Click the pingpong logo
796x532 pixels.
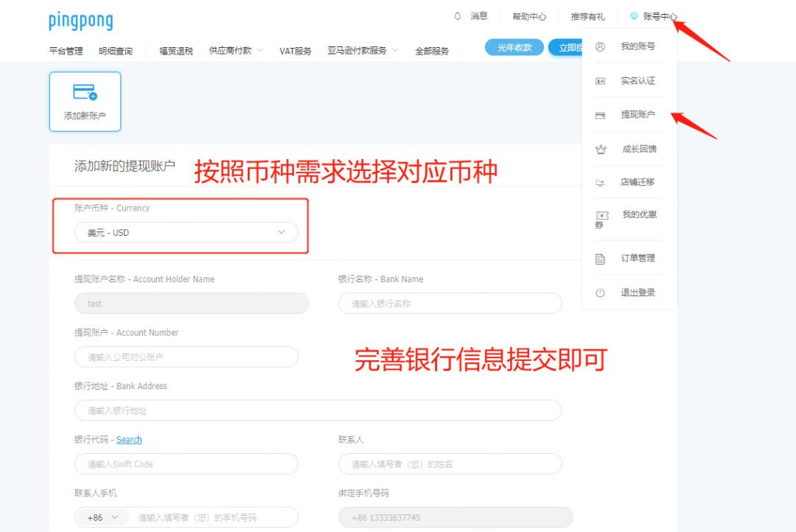(80, 20)
